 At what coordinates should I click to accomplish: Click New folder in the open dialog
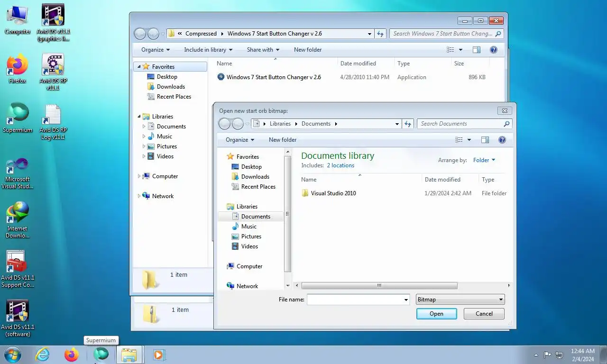point(283,140)
